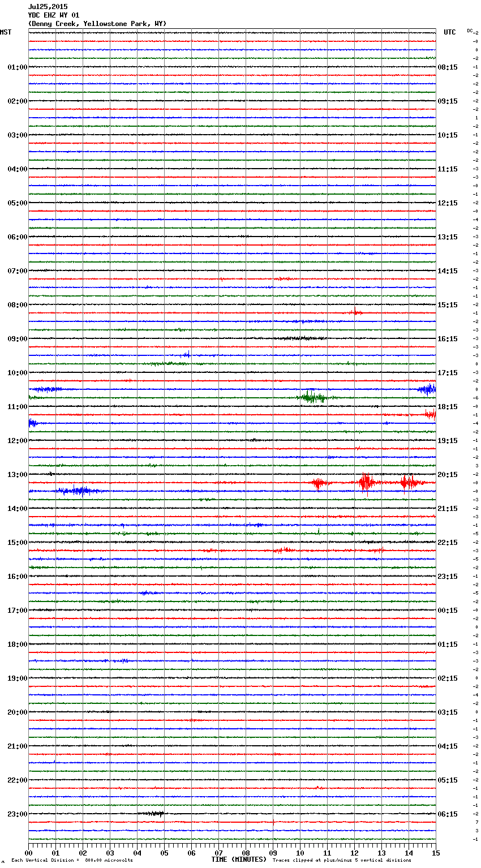
Task: Click the black seismic event on the 23:00 trace
Action: tap(153, 814)
